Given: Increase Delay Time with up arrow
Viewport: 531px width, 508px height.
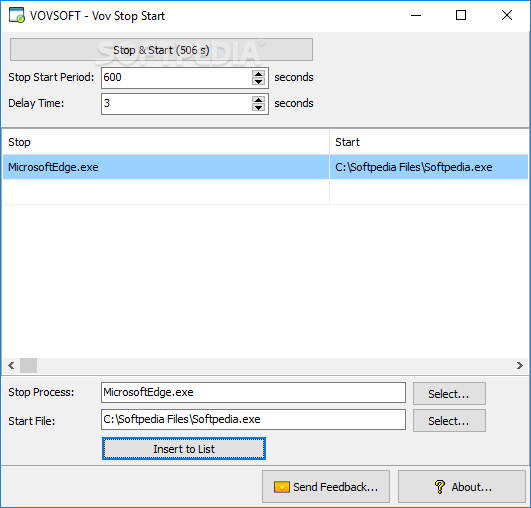Looking at the screenshot, I should (259, 100).
